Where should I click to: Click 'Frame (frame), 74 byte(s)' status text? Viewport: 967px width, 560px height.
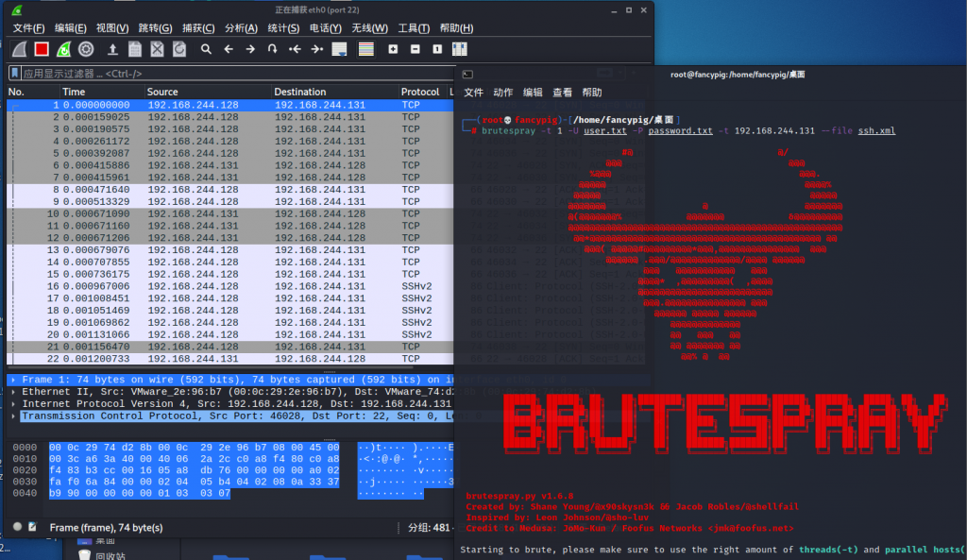point(106,528)
